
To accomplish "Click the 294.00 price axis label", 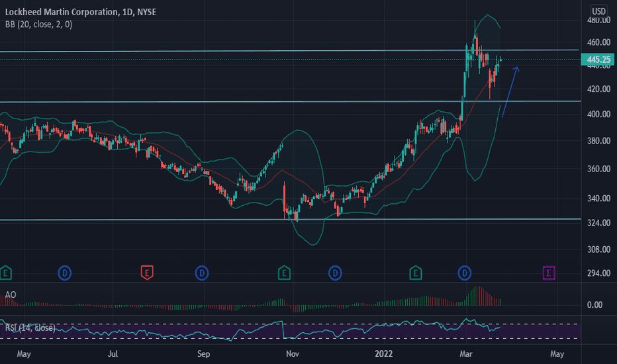I will point(598,273).
